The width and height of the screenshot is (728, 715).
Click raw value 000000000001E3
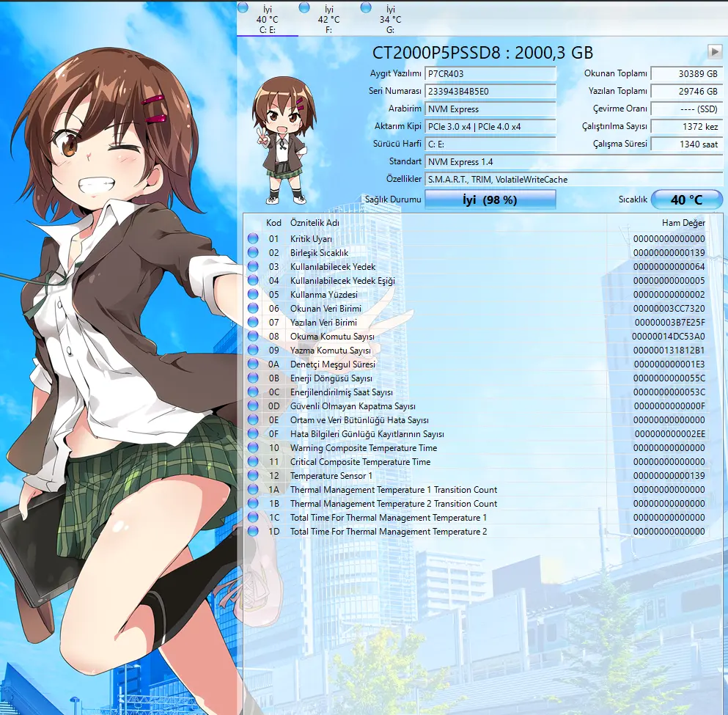click(x=669, y=364)
